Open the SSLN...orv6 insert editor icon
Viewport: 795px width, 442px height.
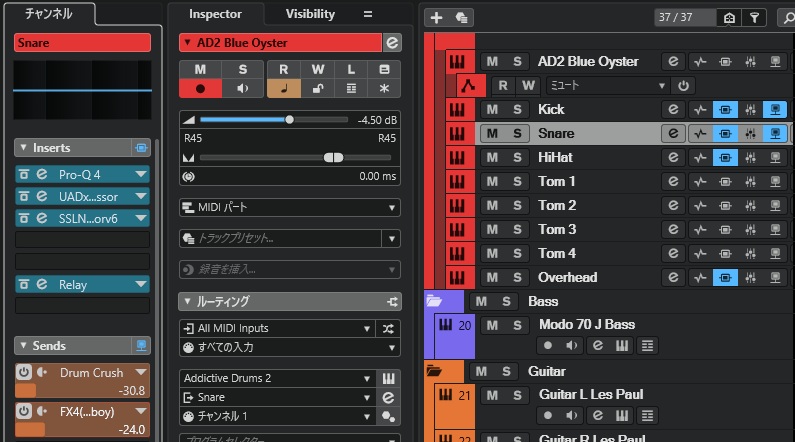(x=42, y=218)
